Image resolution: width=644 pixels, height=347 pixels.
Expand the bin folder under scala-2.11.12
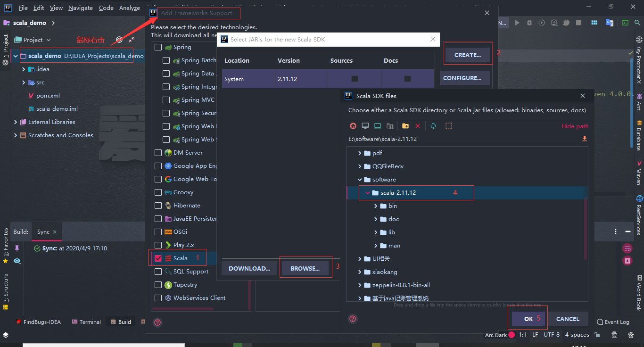click(376, 206)
